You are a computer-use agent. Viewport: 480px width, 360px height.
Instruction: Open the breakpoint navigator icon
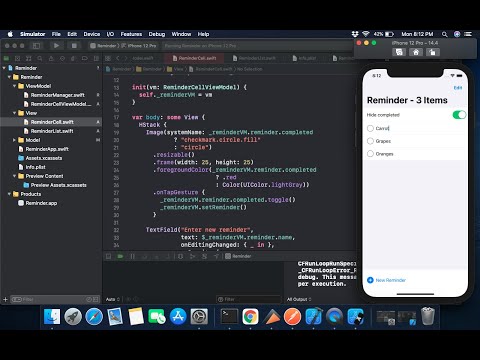point(85,58)
